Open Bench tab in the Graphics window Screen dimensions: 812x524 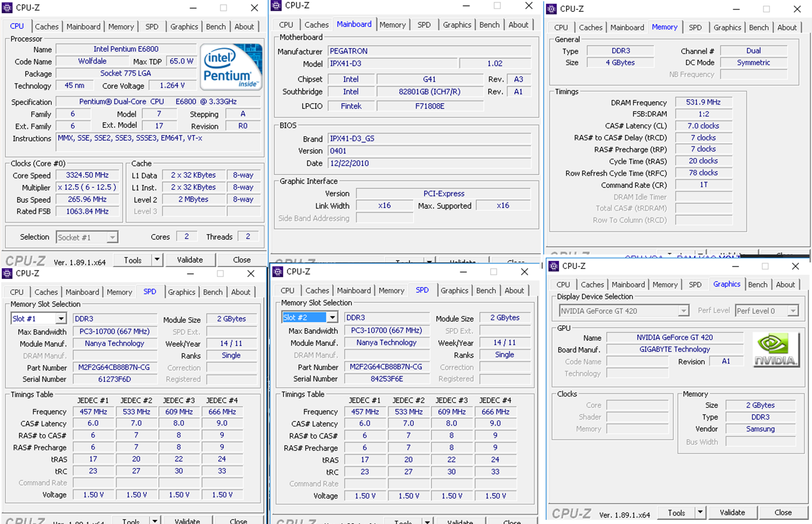coord(758,284)
